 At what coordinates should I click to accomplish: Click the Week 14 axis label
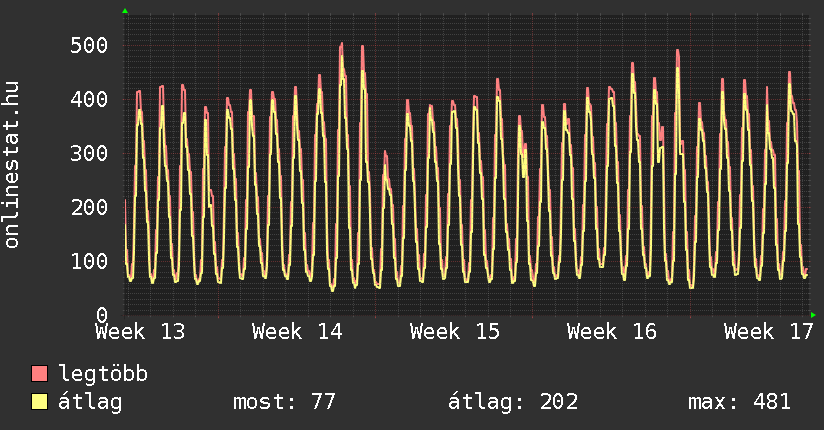(297, 331)
